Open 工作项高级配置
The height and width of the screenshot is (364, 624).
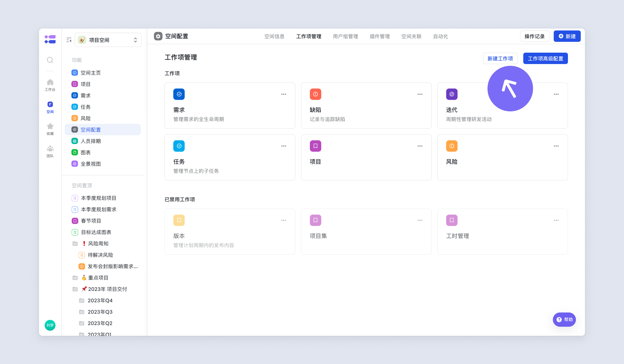(x=545, y=58)
